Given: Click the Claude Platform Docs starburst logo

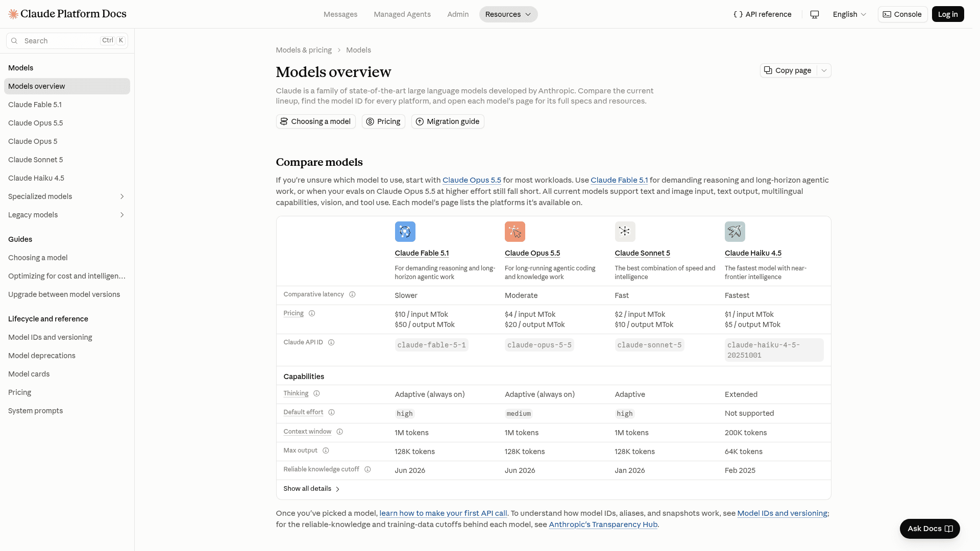Looking at the screenshot, I should [x=13, y=14].
